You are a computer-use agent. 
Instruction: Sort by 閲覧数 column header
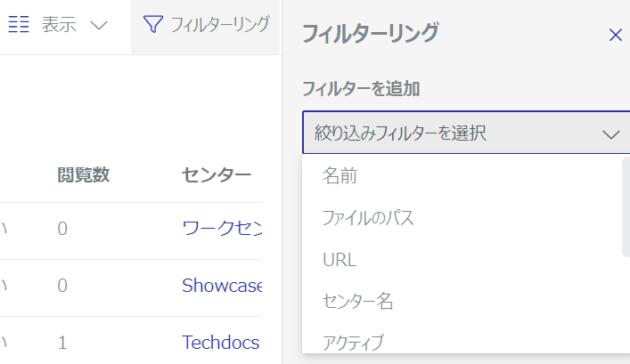click(x=83, y=175)
